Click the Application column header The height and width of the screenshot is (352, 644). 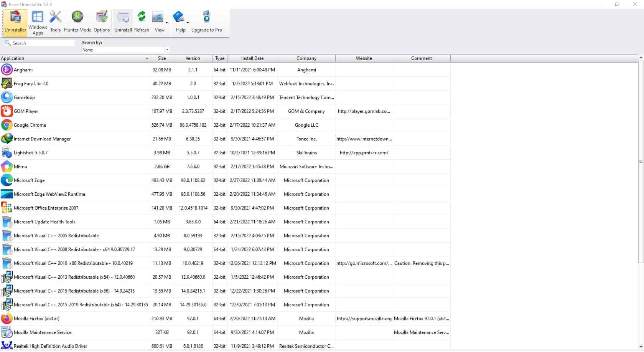tap(73, 58)
